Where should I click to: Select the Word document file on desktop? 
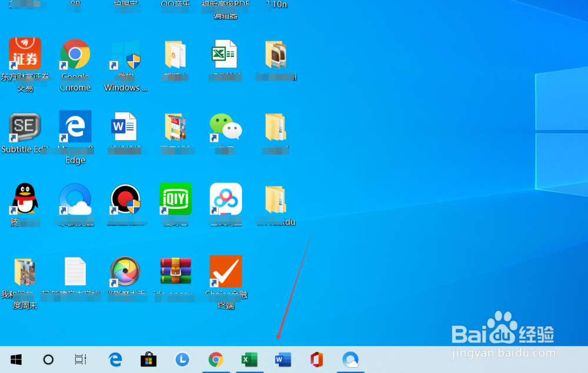[x=124, y=126]
